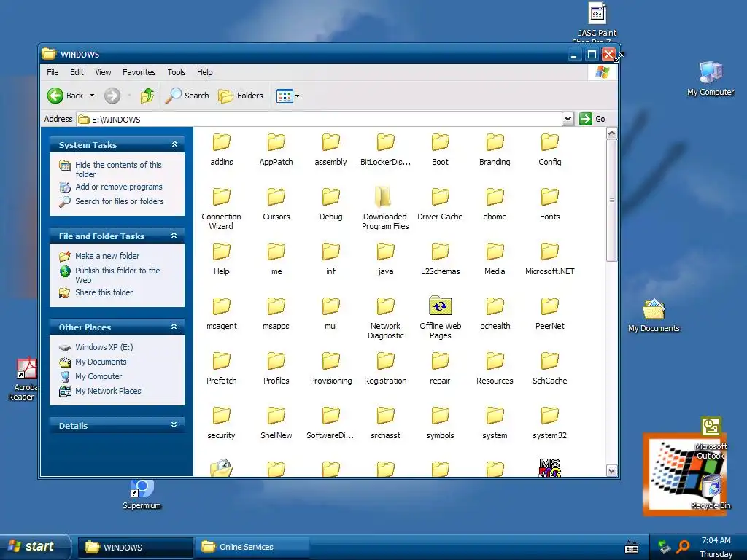Open the Views toolbar dropdown
This screenshot has width=747, height=560.
pos(287,96)
